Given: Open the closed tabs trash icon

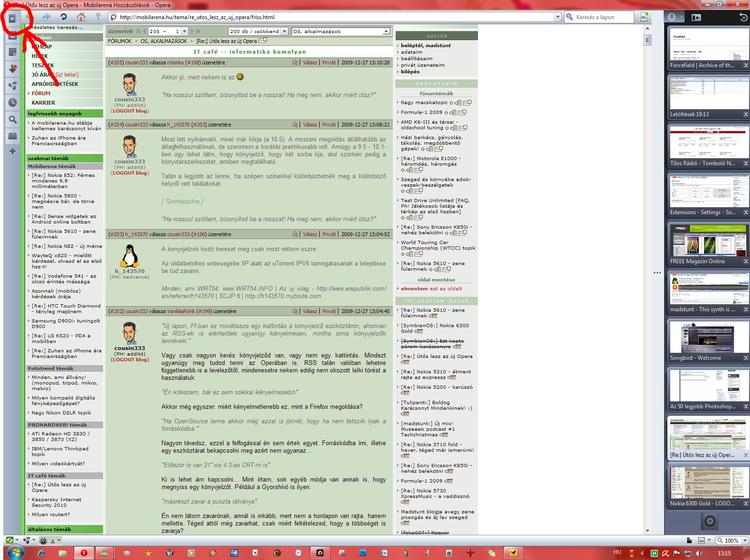Looking at the screenshot, I should (x=743, y=17).
